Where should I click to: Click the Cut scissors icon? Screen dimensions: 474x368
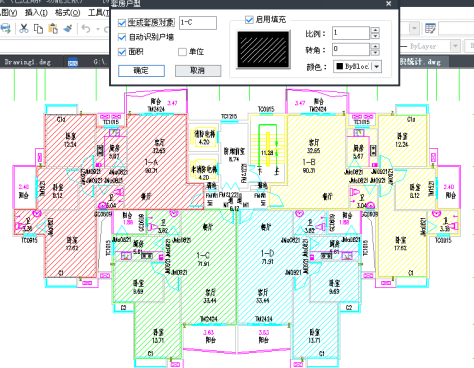(x=24, y=29)
